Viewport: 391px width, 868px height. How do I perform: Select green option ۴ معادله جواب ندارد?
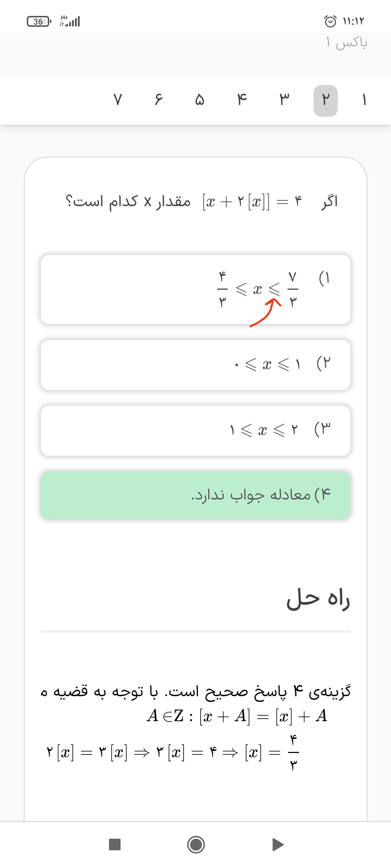click(x=195, y=495)
